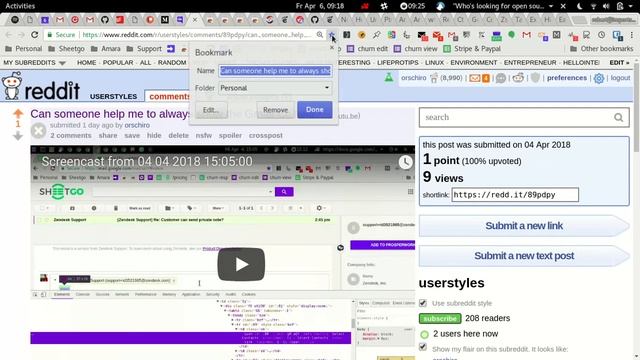Open Activities in the GNOME top bar

click(20, 6)
